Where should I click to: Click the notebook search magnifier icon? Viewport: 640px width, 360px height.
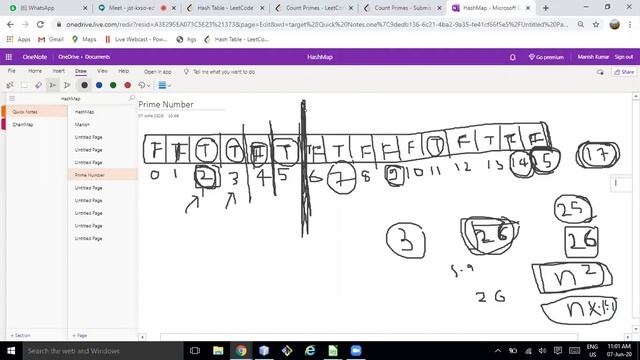(x=131, y=98)
